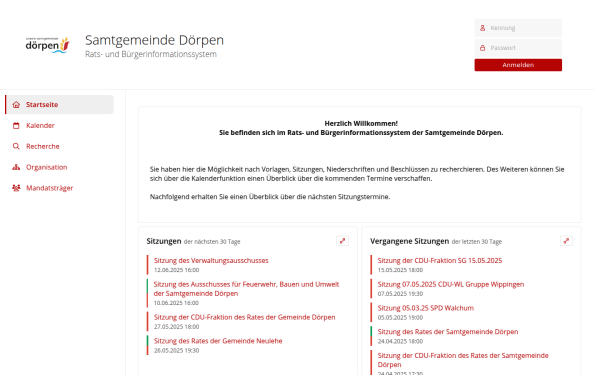This screenshot has width=600, height=375.
Task: Click date 27.05.2025 18:00
Action: coord(176,327)
